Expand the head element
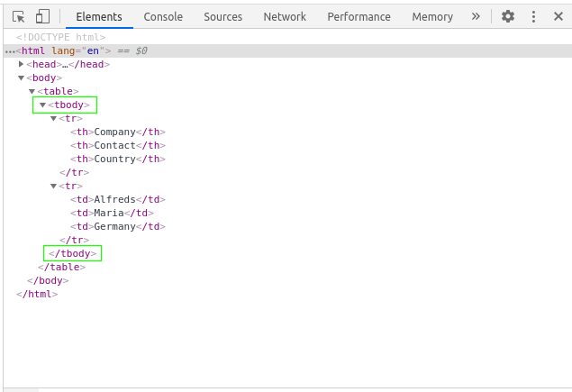This screenshot has height=392, width=572. tap(21, 64)
